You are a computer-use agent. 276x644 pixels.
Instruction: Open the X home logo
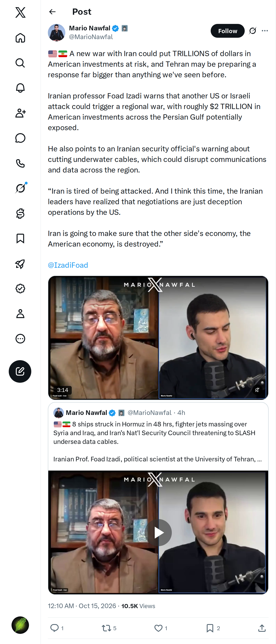coord(20,12)
